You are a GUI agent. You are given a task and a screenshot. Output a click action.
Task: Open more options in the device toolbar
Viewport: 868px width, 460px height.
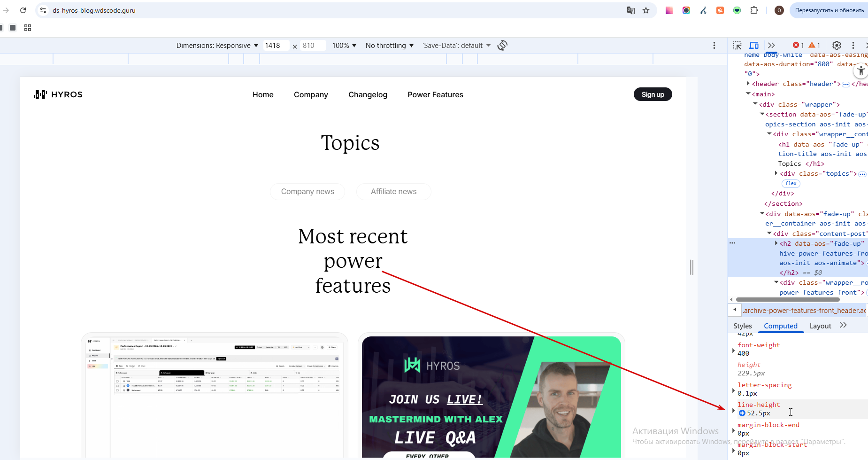point(714,45)
